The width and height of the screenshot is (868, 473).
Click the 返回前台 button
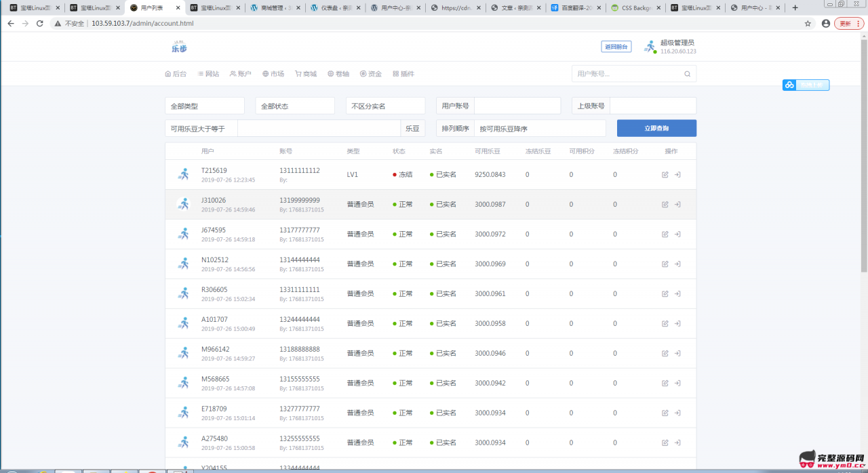pyautogui.click(x=616, y=47)
